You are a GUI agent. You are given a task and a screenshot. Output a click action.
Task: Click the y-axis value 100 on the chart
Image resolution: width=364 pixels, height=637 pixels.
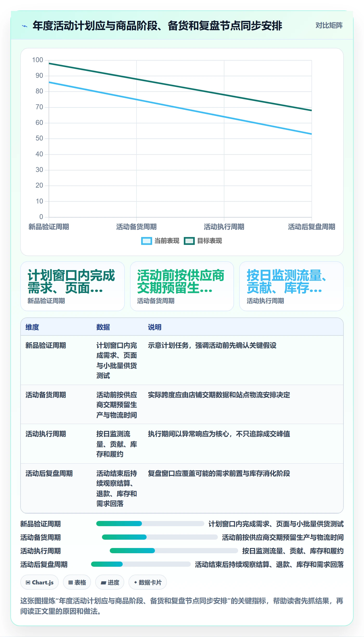37,60
